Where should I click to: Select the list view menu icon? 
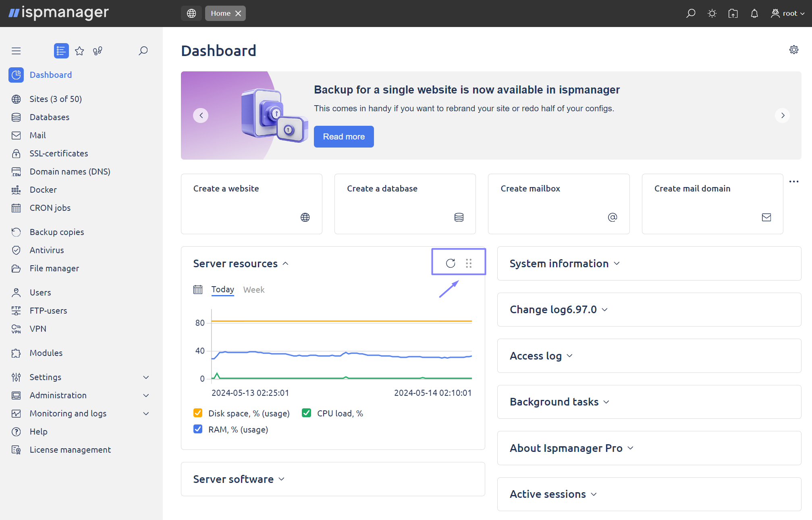click(x=61, y=51)
